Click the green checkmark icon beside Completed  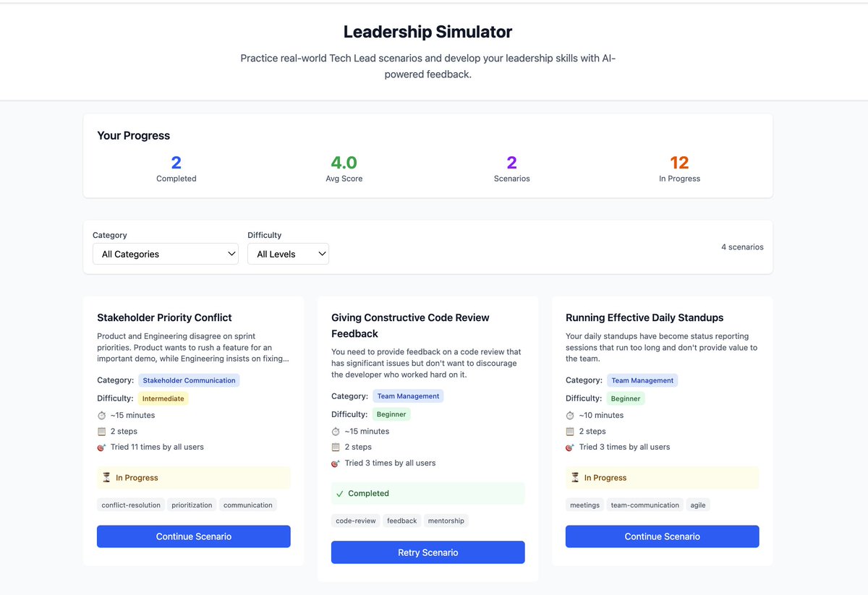pos(340,494)
